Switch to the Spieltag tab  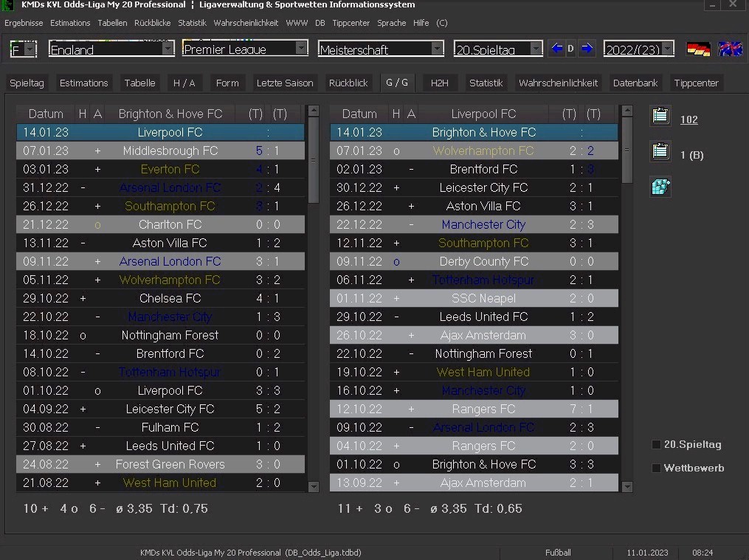click(27, 83)
